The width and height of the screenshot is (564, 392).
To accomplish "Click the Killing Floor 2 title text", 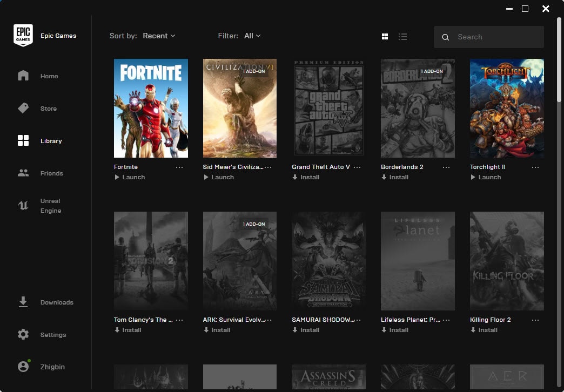I will [x=491, y=320].
